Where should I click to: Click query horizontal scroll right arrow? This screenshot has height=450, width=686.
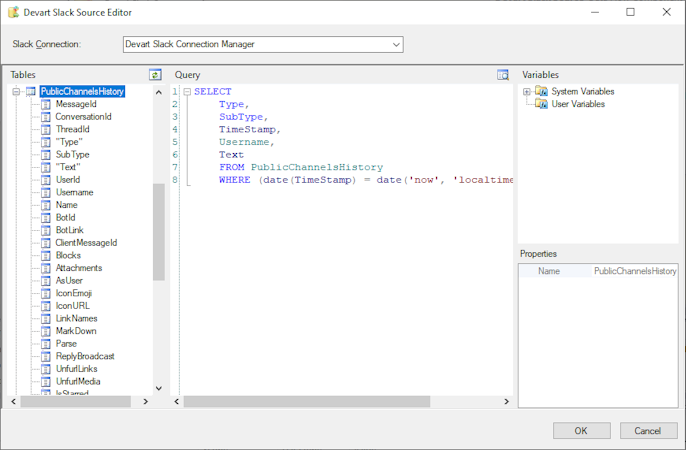(x=506, y=401)
